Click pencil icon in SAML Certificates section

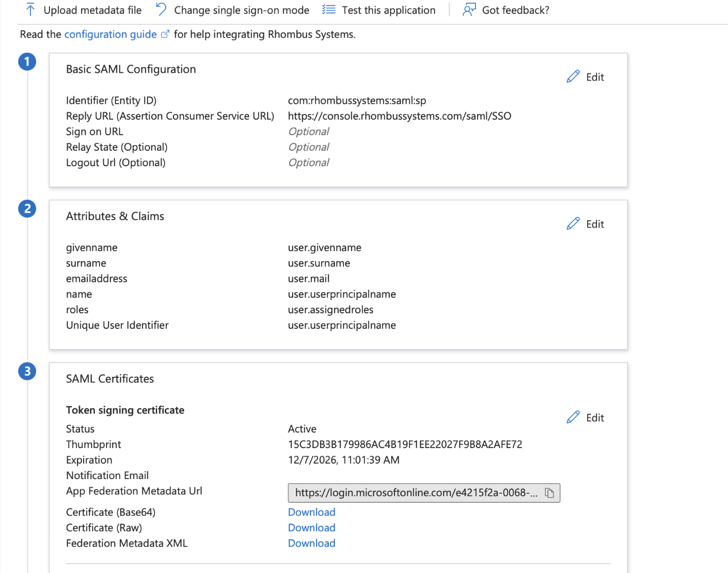pyautogui.click(x=573, y=417)
